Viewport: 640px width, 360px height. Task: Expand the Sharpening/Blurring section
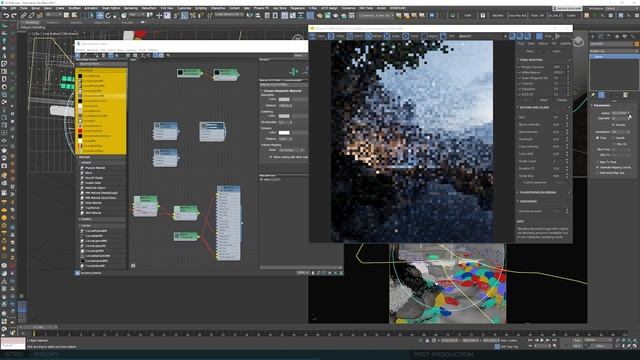pos(537,192)
